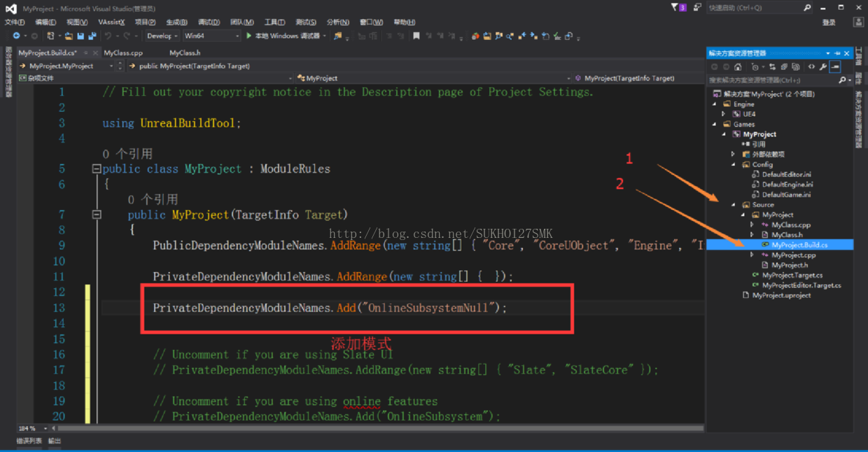Collapse All in Solution Explorer toolbar
This screenshot has height=452, width=868.
tap(784, 67)
